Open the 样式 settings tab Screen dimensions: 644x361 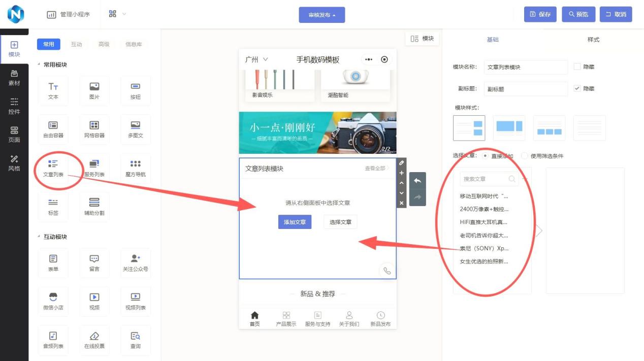point(593,40)
